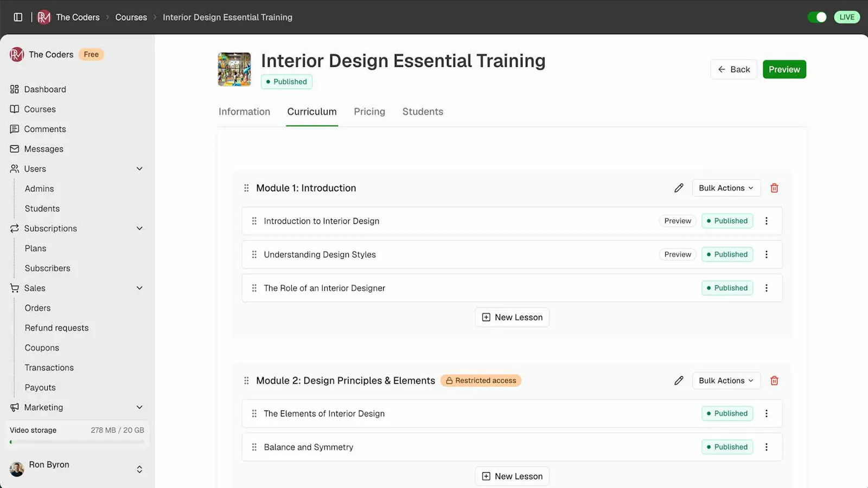Image resolution: width=868 pixels, height=488 pixels.
Task: Open Coupons under Sales
Action: coord(42,348)
